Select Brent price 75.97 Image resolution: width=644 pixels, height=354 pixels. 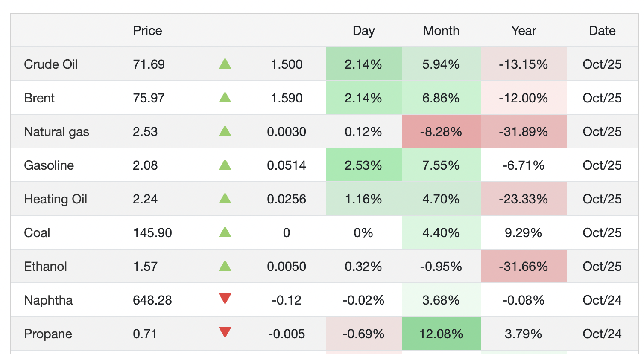(149, 98)
